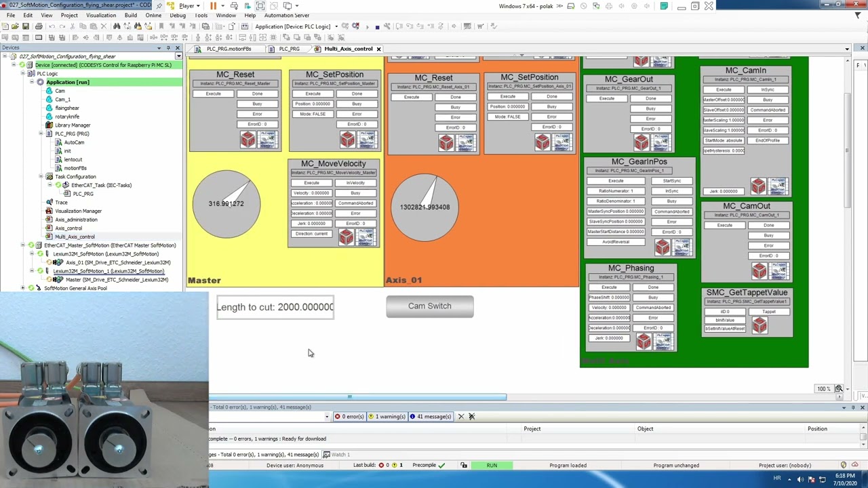Click the Save project toolbar icon
This screenshot has height=488, width=868.
(25, 26)
